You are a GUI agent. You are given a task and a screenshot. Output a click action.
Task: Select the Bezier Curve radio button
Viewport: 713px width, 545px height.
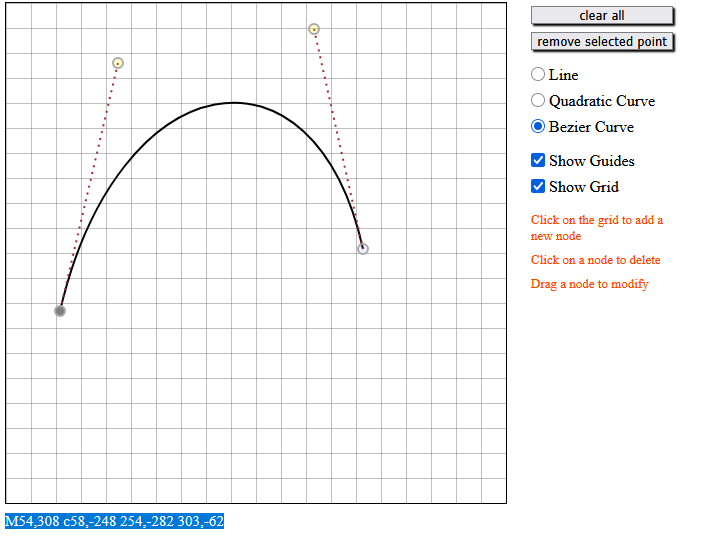(x=538, y=127)
